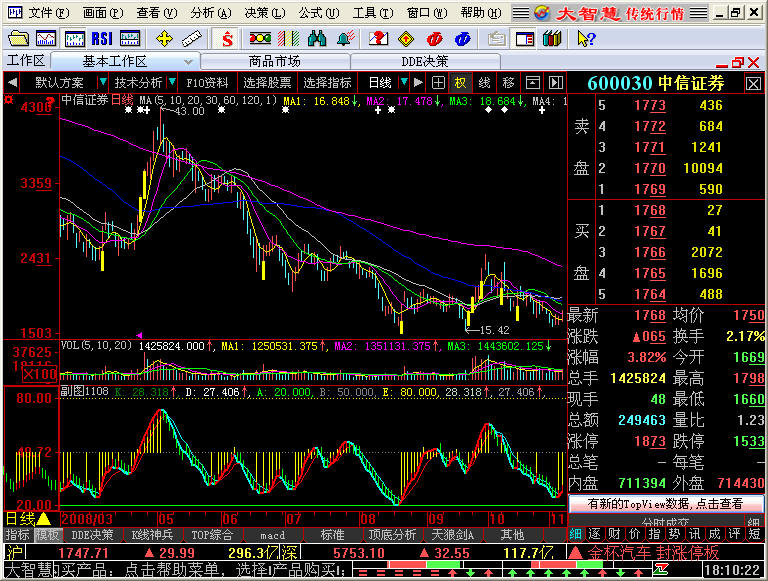Open the 公式(U) menu
This screenshot has height=581, width=768.
coord(318,13)
